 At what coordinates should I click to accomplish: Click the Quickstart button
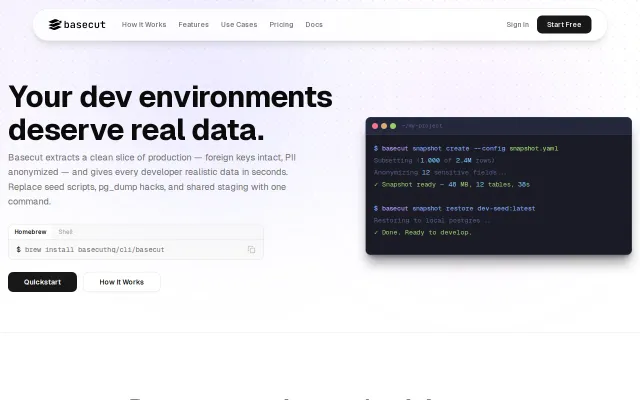(x=42, y=282)
